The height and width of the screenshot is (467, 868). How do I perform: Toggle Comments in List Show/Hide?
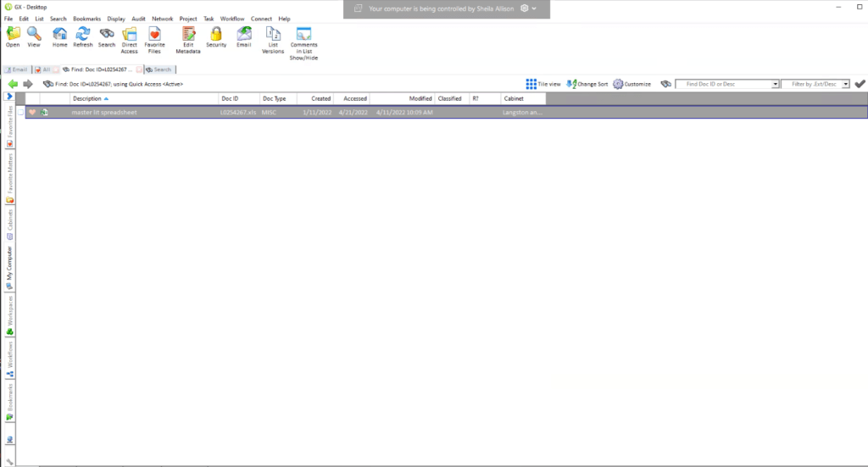click(303, 43)
